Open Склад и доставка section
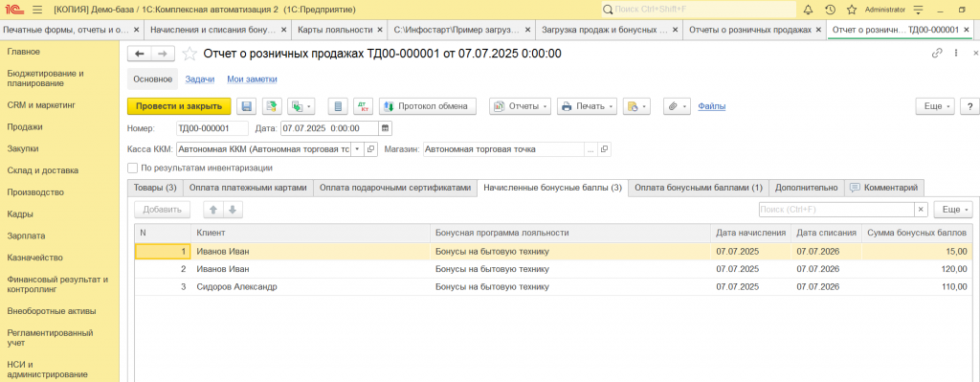The image size is (980, 382). coord(42,170)
